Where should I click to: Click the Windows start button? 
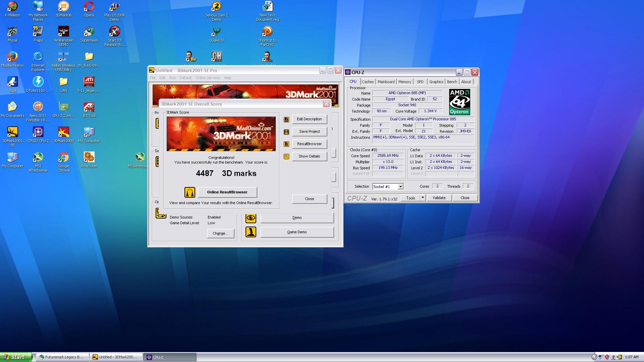[16, 357]
